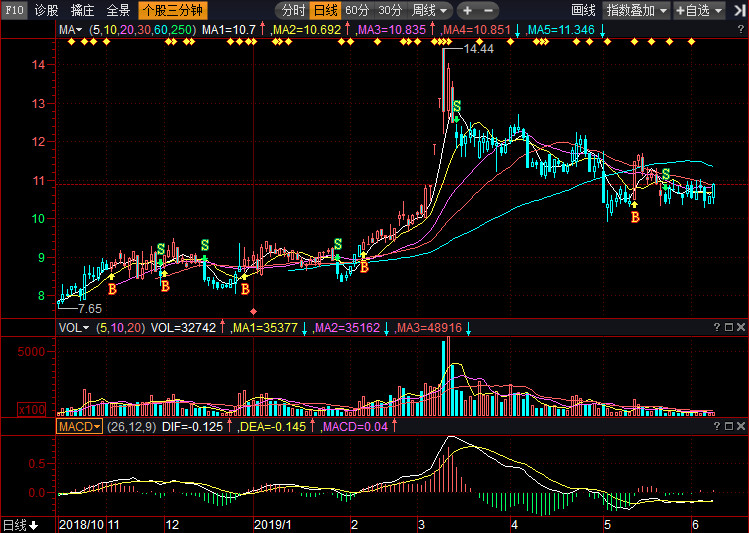Click the 画线 drawing tools button
749x533 pixels.
[583, 10]
